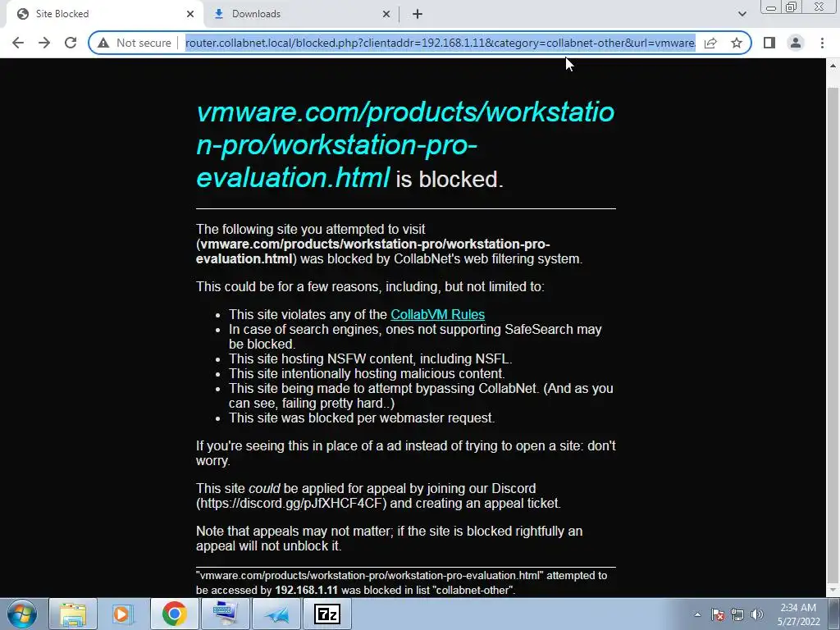The width and height of the screenshot is (840, 630).
Task: Show hidden system tray icons
Action: point(697,614)
